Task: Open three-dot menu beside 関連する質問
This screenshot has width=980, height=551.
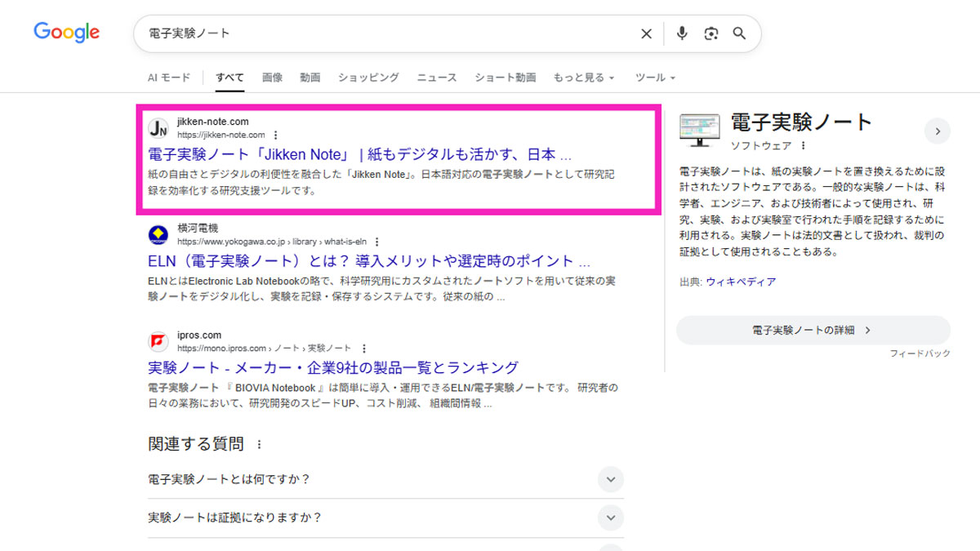Action: coord(260,445)
